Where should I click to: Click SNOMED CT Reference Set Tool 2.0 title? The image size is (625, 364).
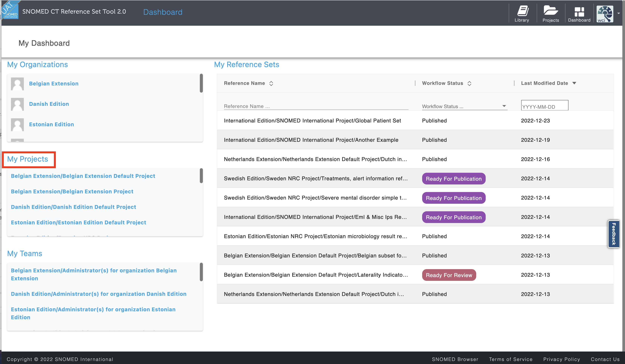[x=74, y=11]
